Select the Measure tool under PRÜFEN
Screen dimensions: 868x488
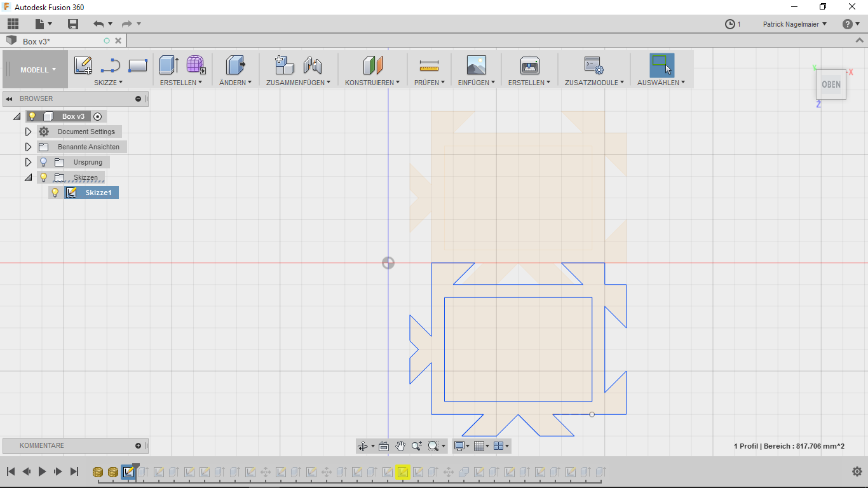(429, 65)
